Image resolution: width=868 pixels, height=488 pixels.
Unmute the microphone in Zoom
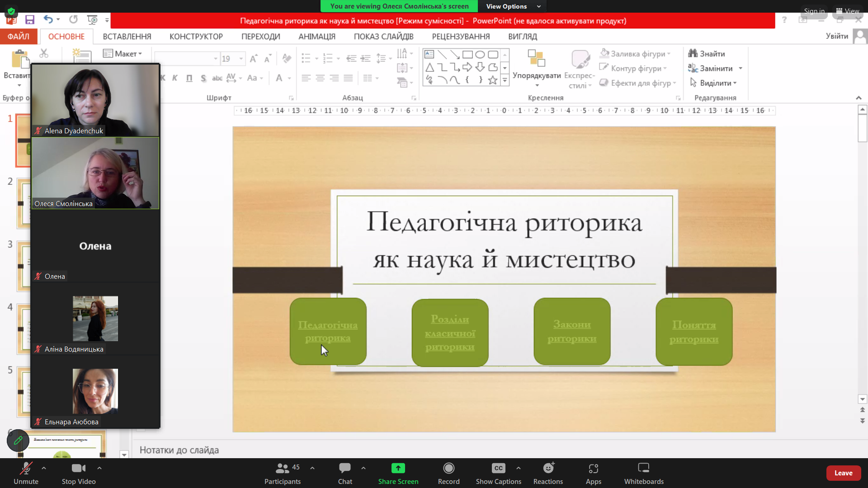tap(26, 473)
